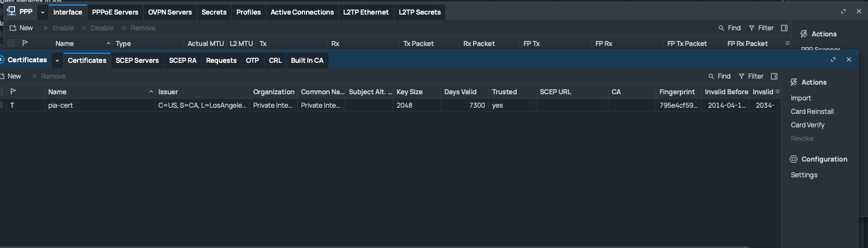Expand the PPP title dropdown arrow
Viewport: 868px width, 248px height.
[x=43, y=12]
